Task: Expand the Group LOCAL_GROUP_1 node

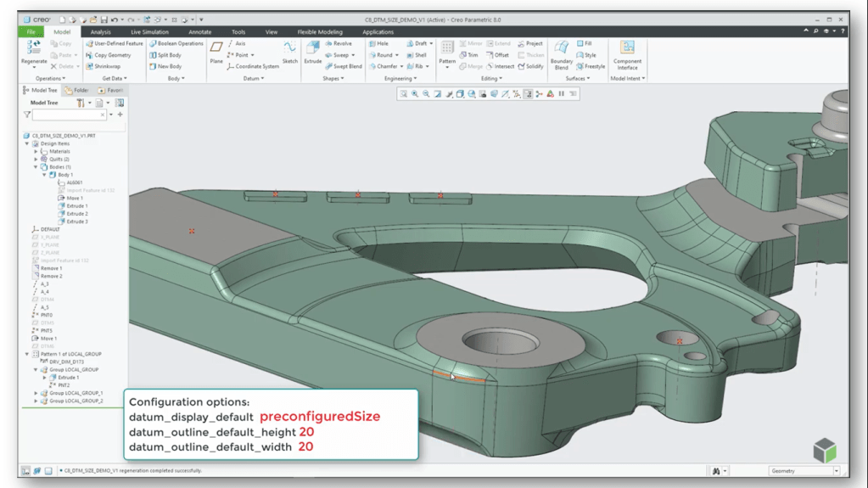Action: [x=36, y=393]
